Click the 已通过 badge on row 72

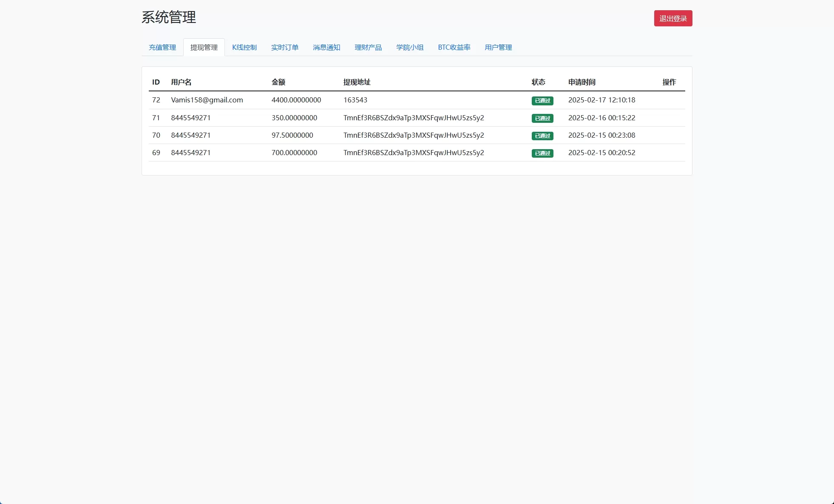pyautogui.click(x=542, y=101)
